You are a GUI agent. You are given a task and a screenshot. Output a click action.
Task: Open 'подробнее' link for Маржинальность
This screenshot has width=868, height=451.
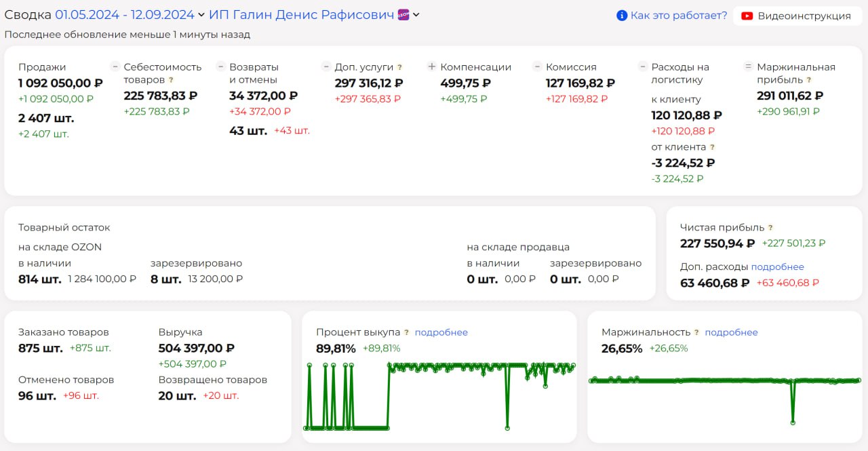tap(731, 332)
